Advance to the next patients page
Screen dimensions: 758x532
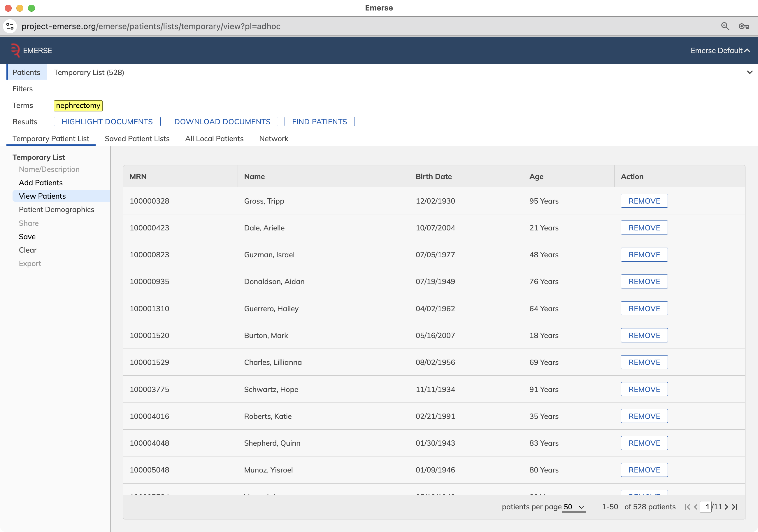[726, 507]
